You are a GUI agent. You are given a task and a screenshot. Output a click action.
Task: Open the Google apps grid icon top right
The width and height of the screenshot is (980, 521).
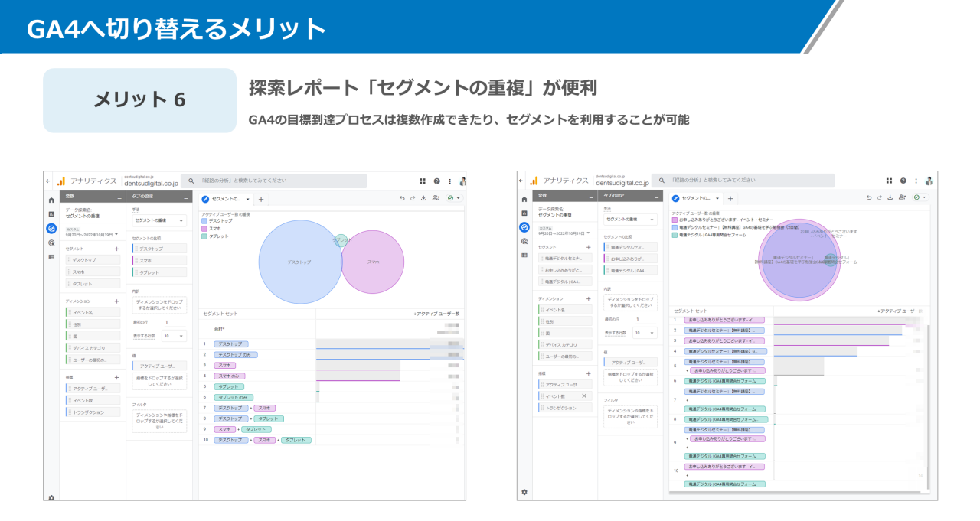422,181
